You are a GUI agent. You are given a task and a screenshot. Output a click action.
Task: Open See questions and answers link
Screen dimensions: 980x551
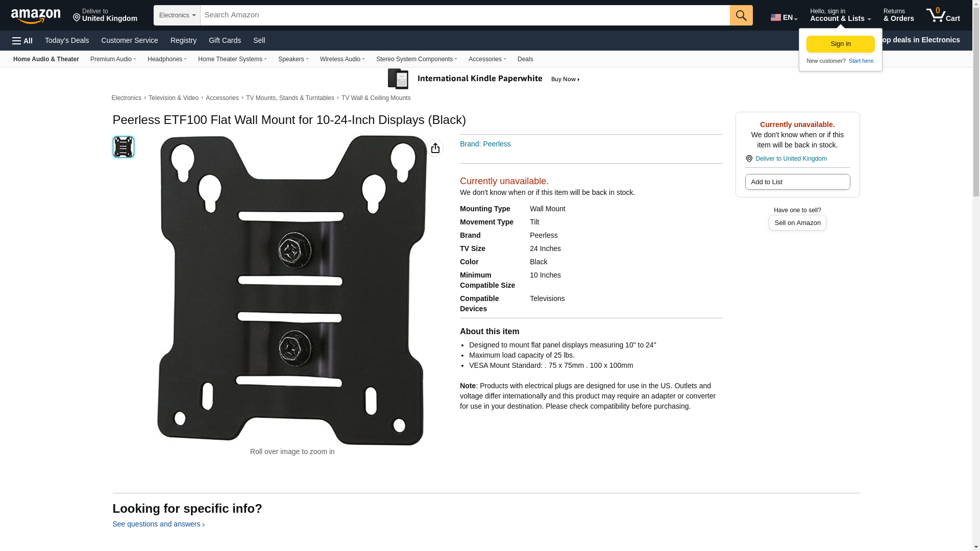point(158,524)
